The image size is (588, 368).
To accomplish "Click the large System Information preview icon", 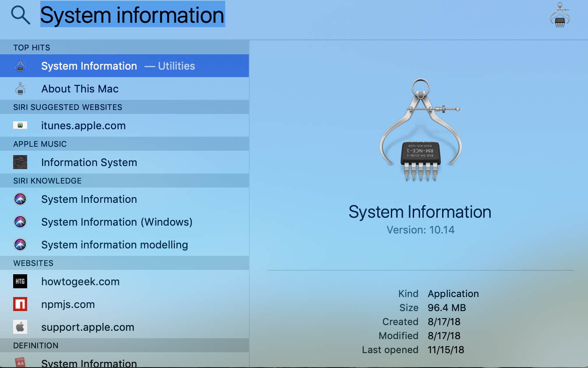I will pos(420,130).
